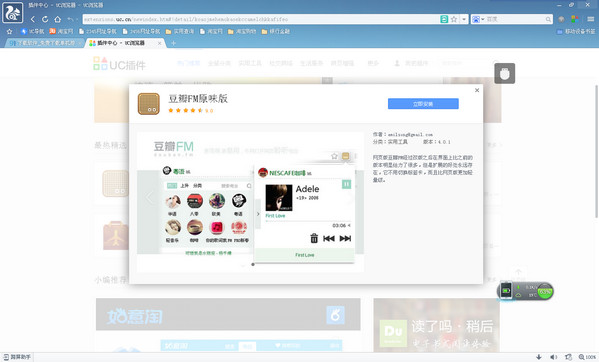Click the 分类:实用工具 category text

pyautogui.click(x=390, y=142)
